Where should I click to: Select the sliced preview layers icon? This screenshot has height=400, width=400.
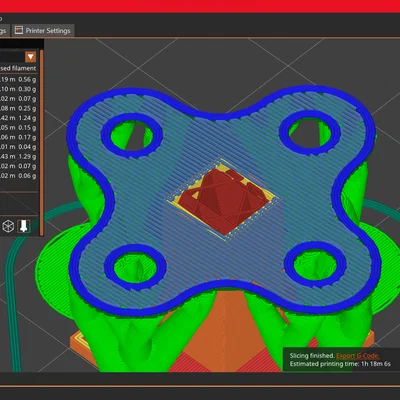24,226
